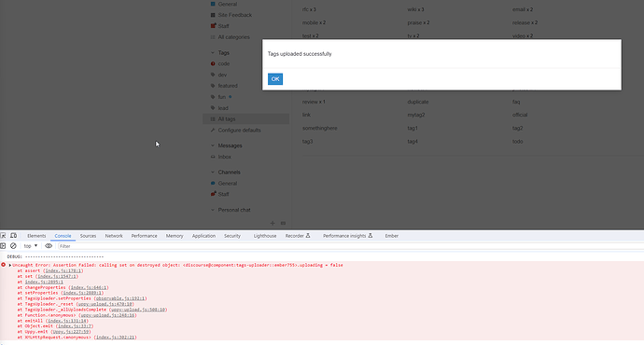The width and height of the screenshot is (644, 345).
Task: Switch to the Elements tab
Action: tap(36, 236)
